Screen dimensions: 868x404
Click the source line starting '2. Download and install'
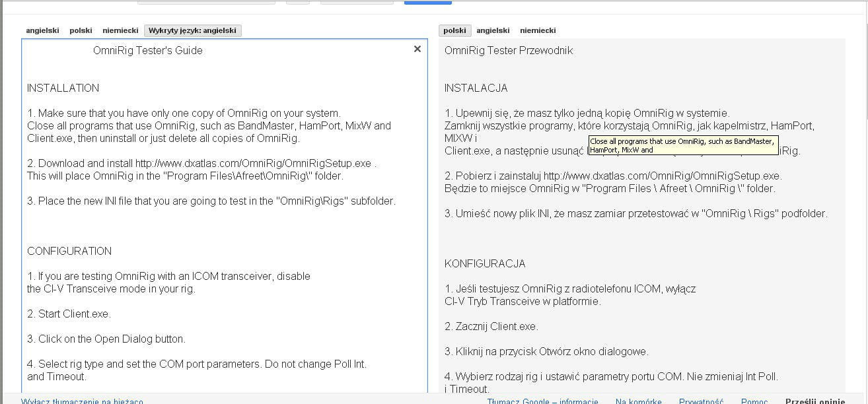(202, 164)
